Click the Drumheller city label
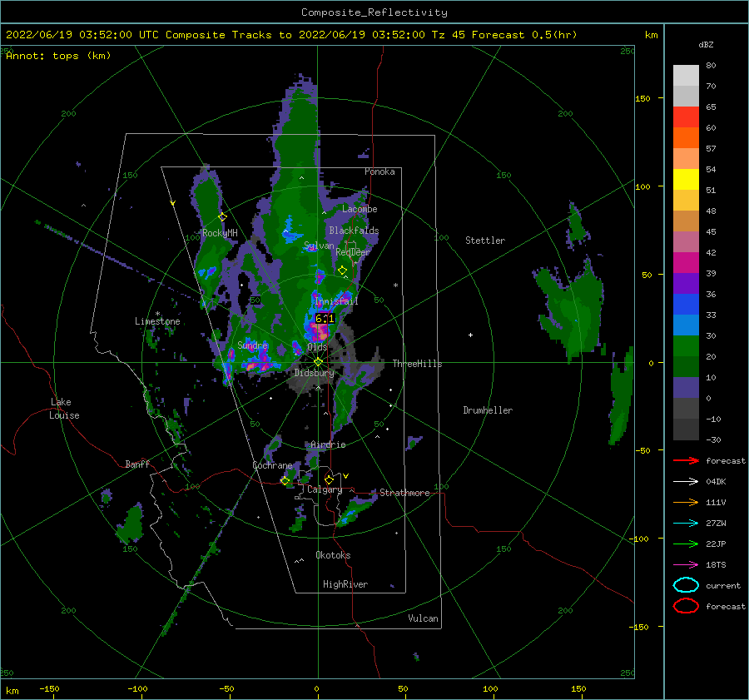Viewport: 749px width, 700px height. (488, 410)
